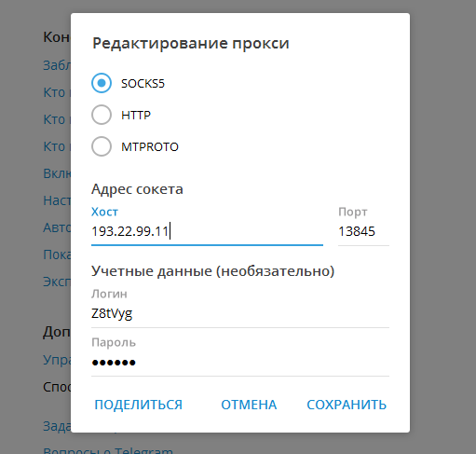Image resolution: width=476 pixels, height=454 pixels.
Task: Cancel editing with ОТМЕНА
Action: coord(249,405)
